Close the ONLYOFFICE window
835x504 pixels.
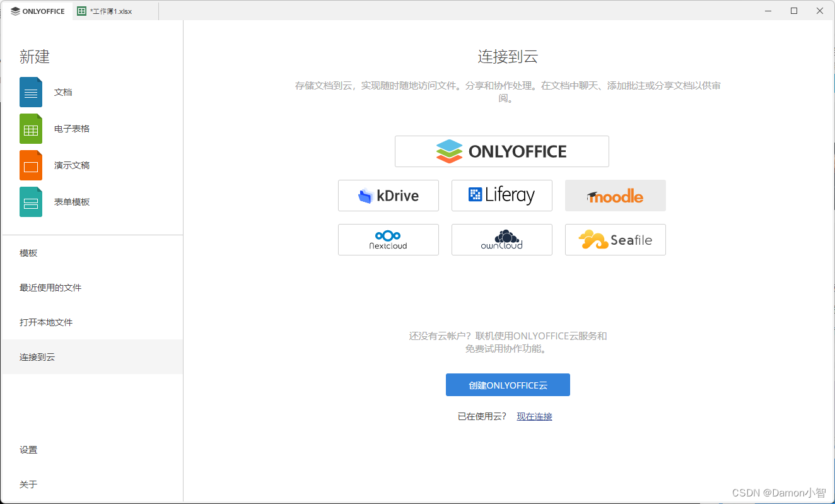tap(820, 11)
